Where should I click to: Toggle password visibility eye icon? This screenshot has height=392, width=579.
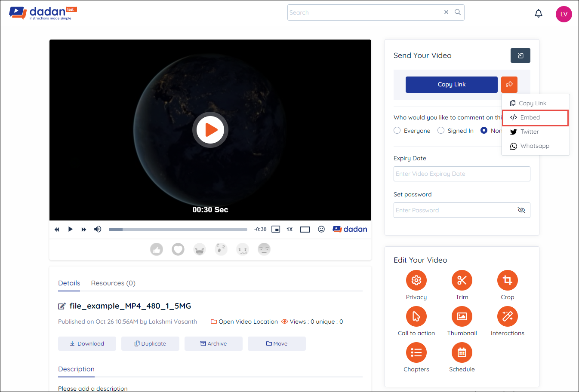(x=521, y=210)
